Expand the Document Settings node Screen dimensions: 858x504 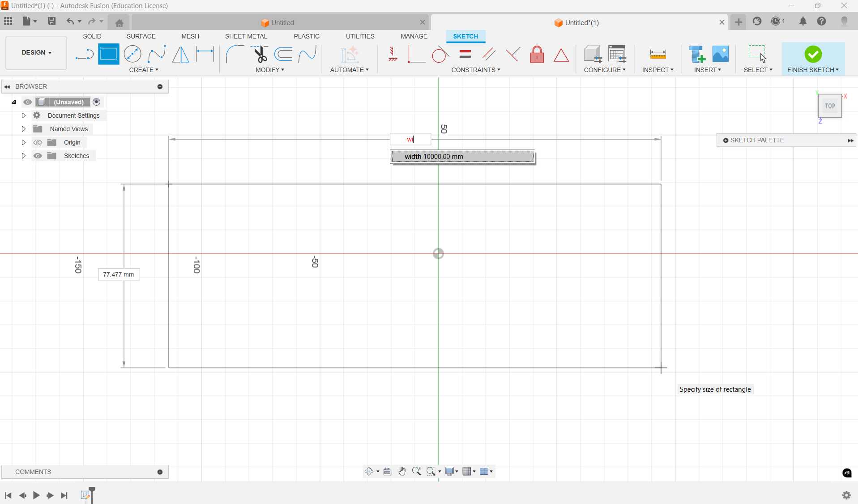point(24,115)
